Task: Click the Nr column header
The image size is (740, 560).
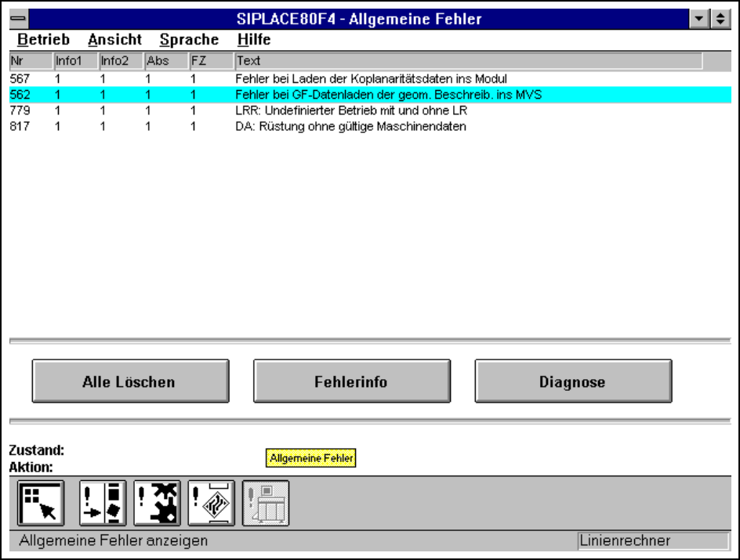Action: pyautogui.click(x=31, y=61)
